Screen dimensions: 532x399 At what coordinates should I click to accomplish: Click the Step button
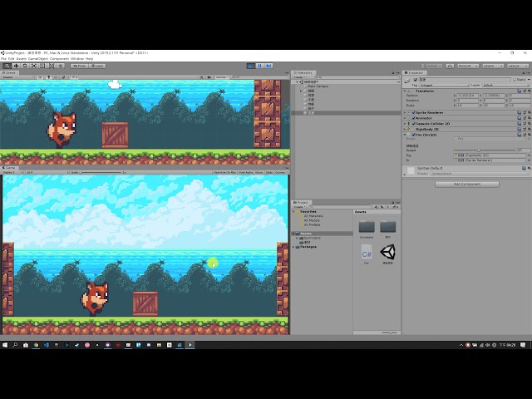(268, 66)
